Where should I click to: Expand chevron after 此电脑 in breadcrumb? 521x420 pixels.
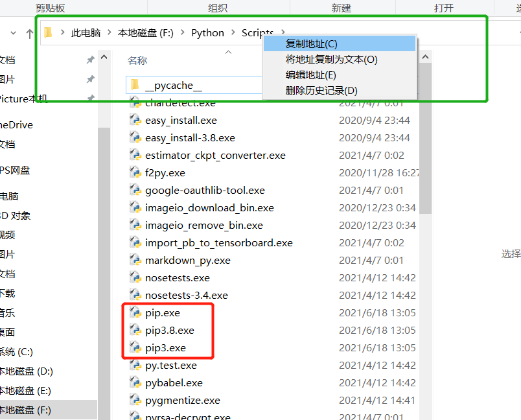pos(109,33)
